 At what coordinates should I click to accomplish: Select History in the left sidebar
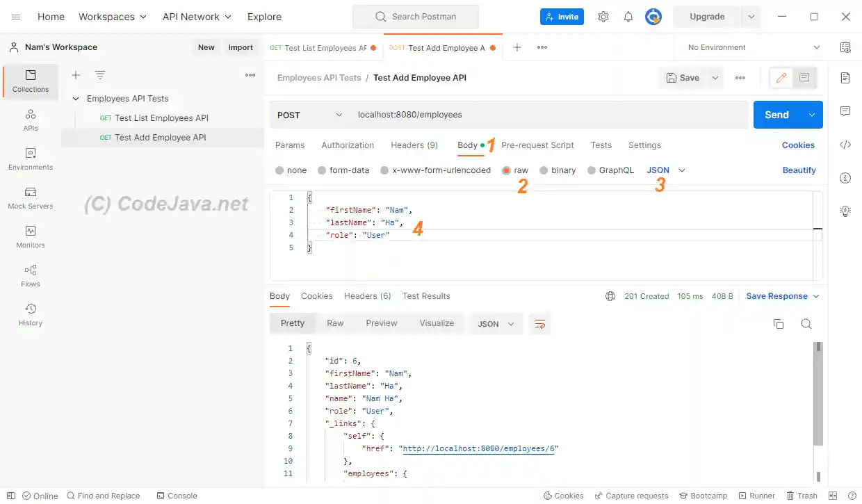[30, 315]
